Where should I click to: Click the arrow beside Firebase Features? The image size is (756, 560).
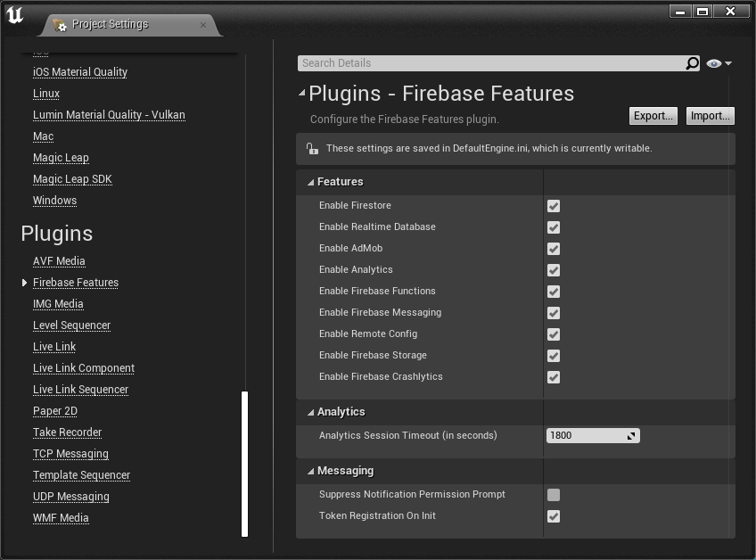24,283
